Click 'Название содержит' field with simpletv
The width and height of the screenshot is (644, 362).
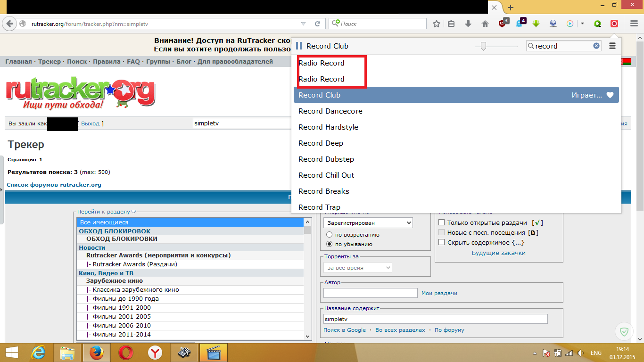[435, 319]
